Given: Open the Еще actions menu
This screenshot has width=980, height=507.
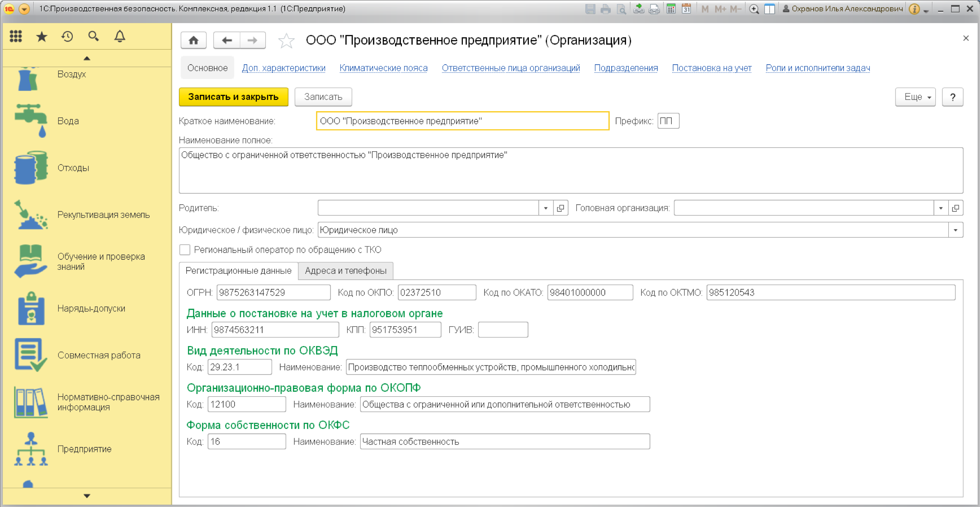Looking at the screenshot, I should click(915, 97).
